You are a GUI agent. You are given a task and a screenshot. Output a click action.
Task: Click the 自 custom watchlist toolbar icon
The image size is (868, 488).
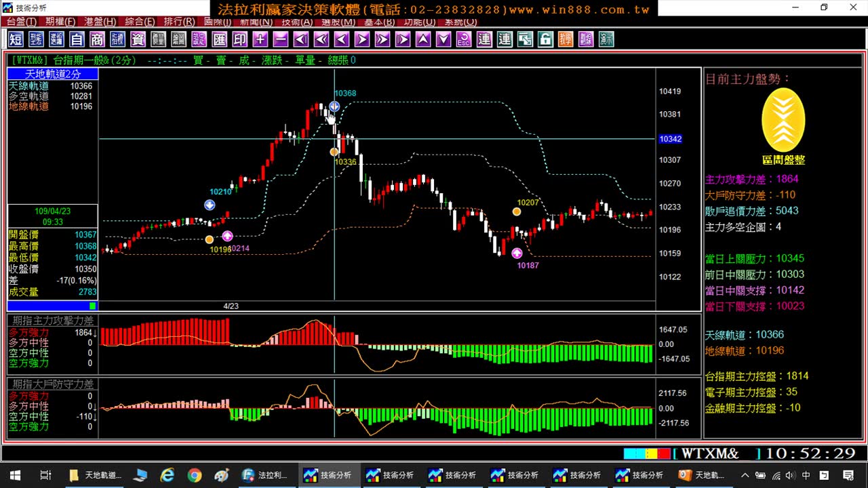pyautogui.click(x=77, y=39)
